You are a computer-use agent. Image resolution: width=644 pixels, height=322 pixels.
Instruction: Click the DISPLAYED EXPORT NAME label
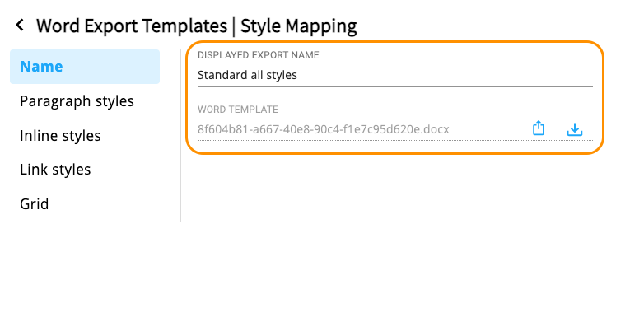pyautogui.click(x=259, y=55)
